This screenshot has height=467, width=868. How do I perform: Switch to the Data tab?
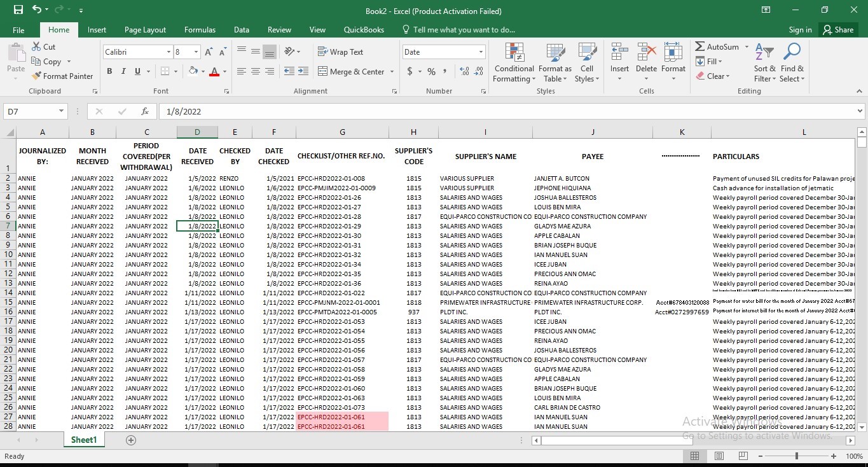(241, 30)
